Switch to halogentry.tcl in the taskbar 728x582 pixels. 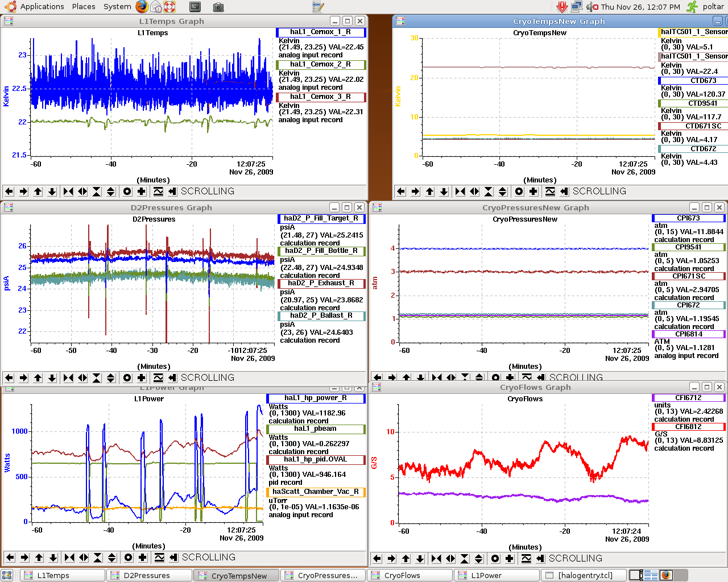tap(584, 575)
